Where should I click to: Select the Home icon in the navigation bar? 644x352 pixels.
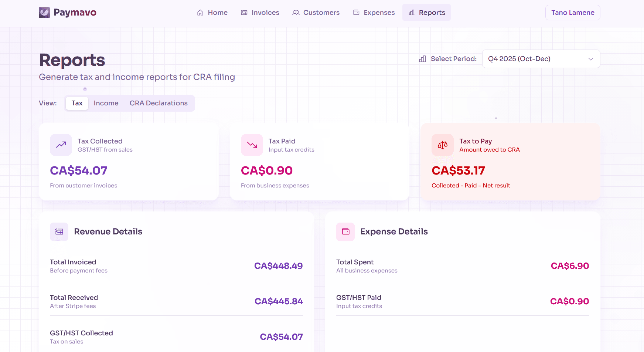click(x=200, y=12)
